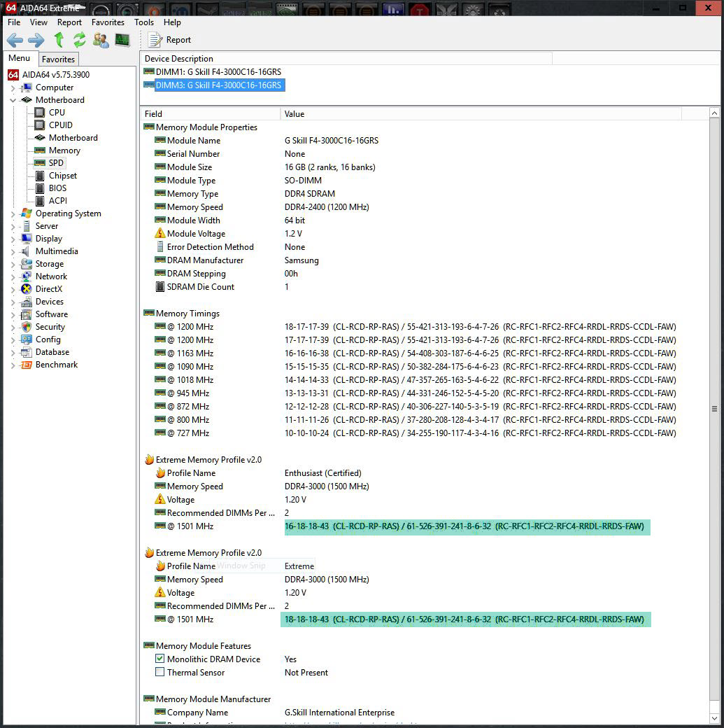Click the Value column header
This screenshot has width=724, height=728.
481,113
